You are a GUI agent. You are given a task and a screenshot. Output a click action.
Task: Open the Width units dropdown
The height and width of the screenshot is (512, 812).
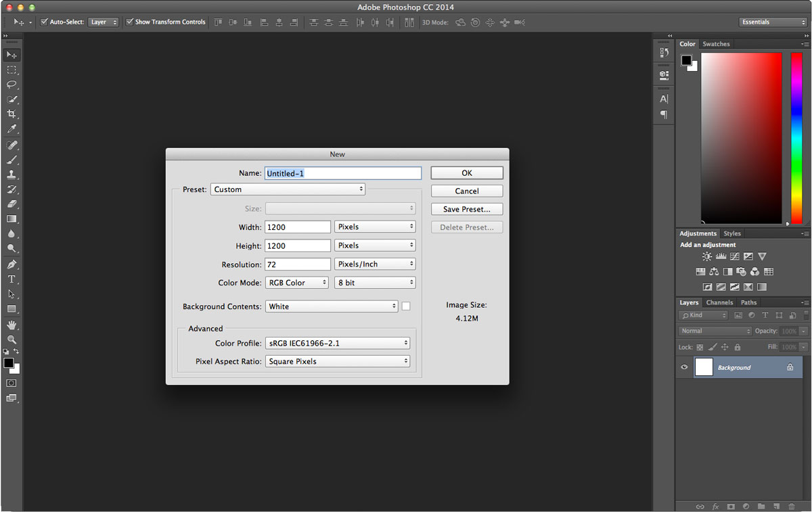pos(375,227)
